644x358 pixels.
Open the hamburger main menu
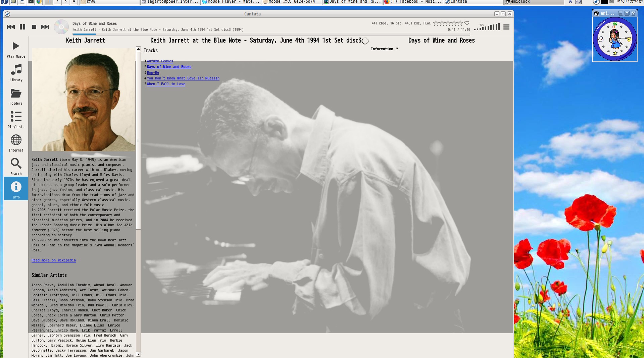click(506, 27)
